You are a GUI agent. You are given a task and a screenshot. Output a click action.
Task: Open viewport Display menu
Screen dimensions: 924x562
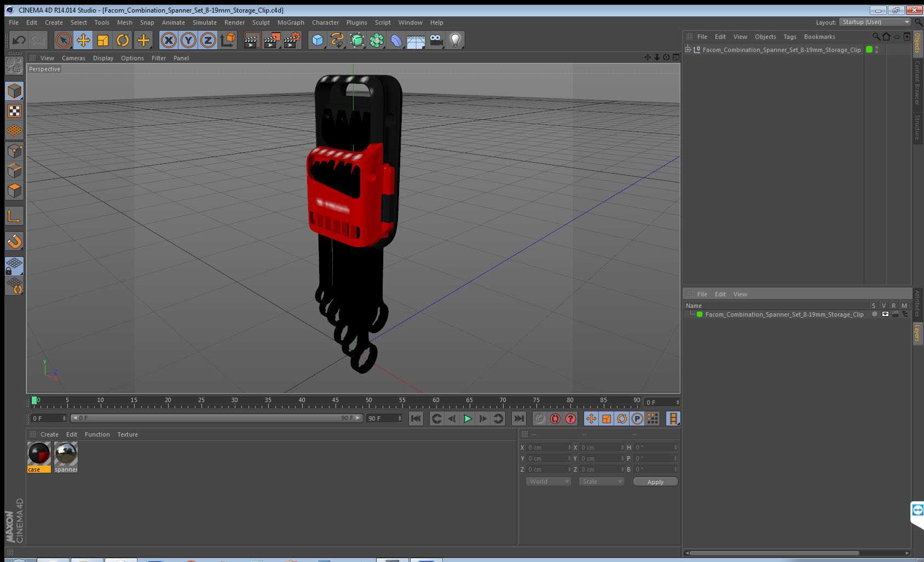point(103,58)
